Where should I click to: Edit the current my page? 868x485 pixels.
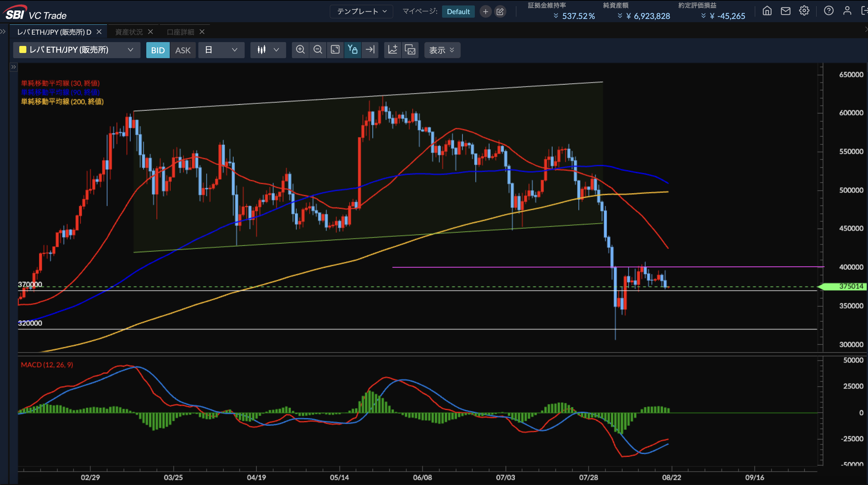[500, 12]
